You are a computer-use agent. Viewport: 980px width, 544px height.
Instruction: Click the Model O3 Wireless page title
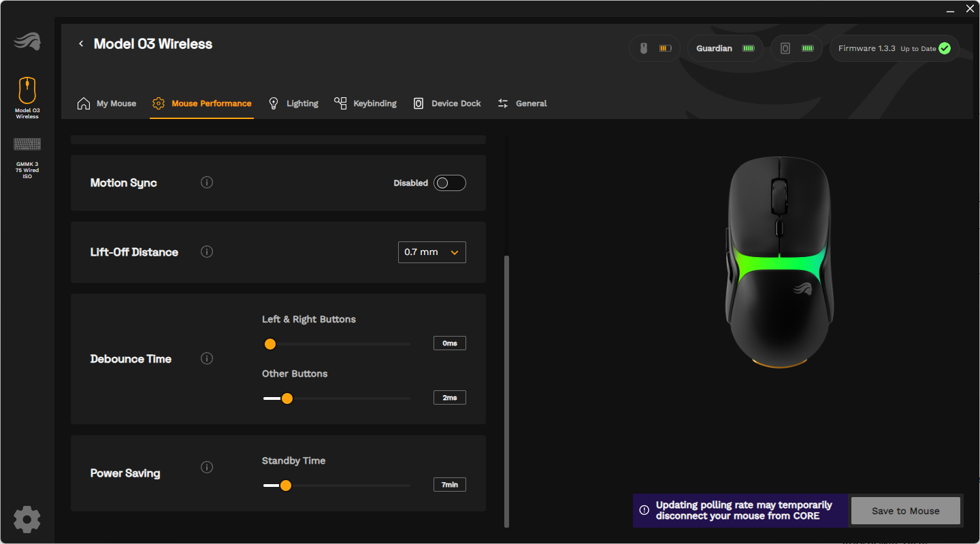(x=153, y=44)
